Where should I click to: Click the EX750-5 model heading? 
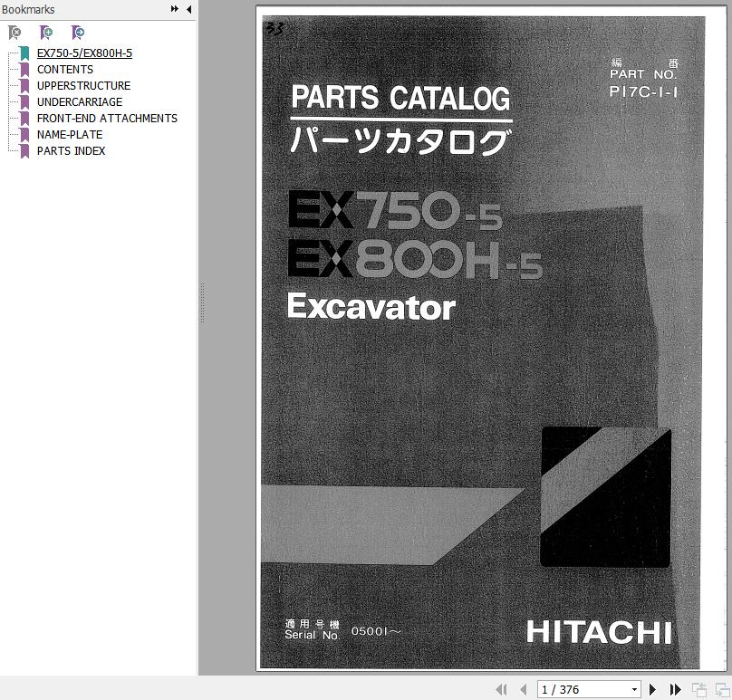(395, 210)
